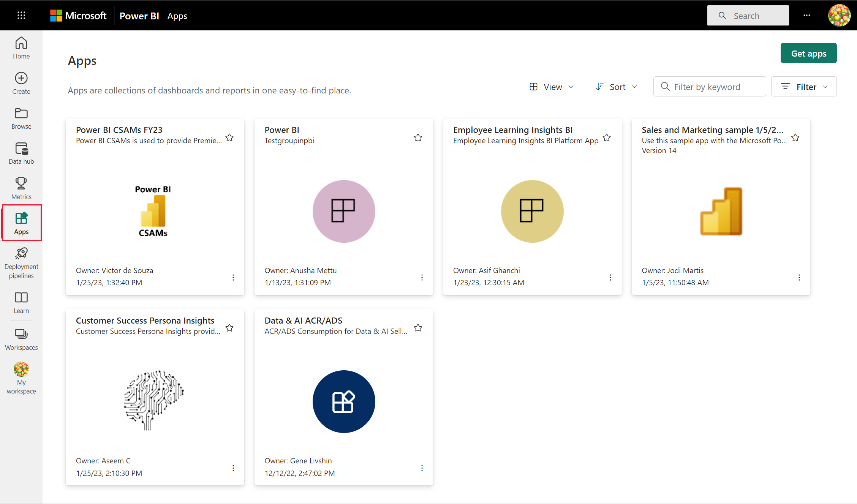Open Deployment pipelines rocket icon
The image size is (857, 504).
(x=21, y=254)
